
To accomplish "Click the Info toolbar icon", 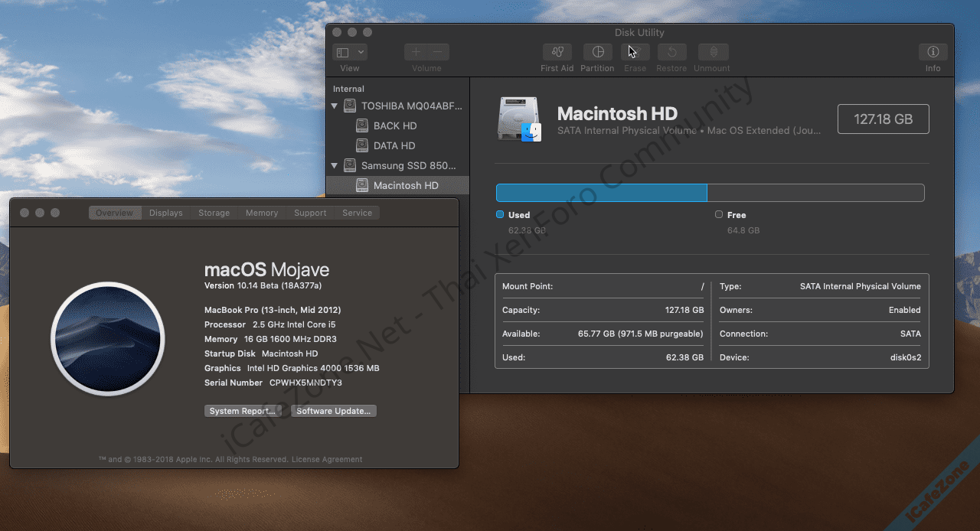I will [x=933, y=52].
